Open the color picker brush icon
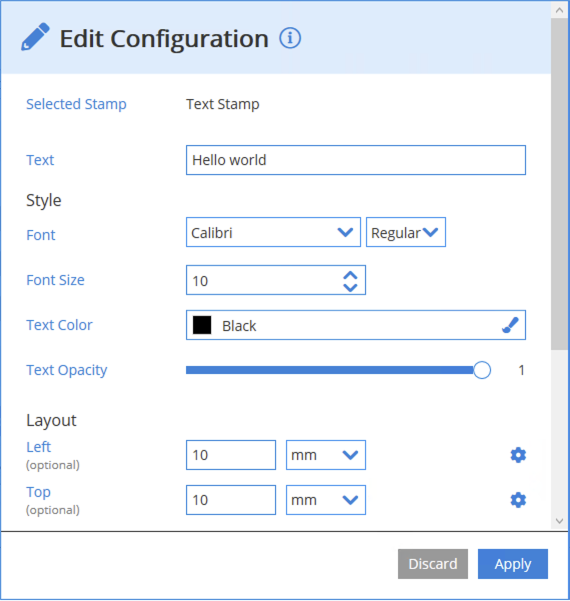The image size is (570, 601). pyautogui.click(x=510, y=325)
